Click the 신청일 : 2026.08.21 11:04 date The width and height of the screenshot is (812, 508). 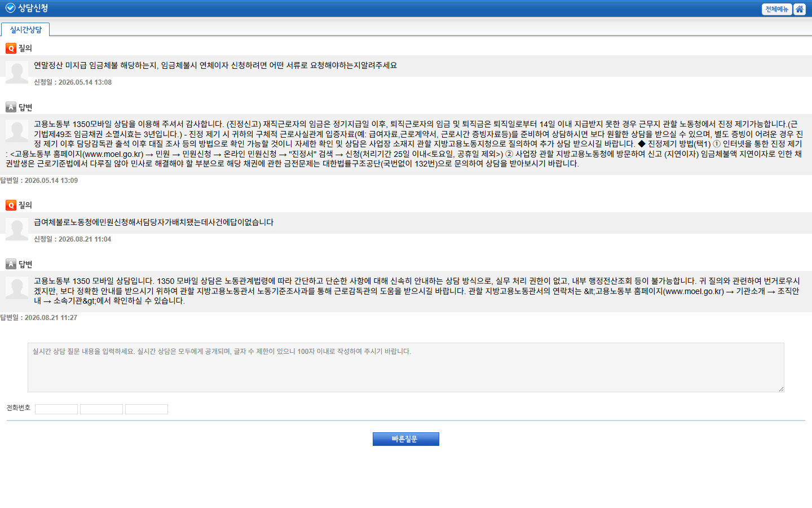73,239
